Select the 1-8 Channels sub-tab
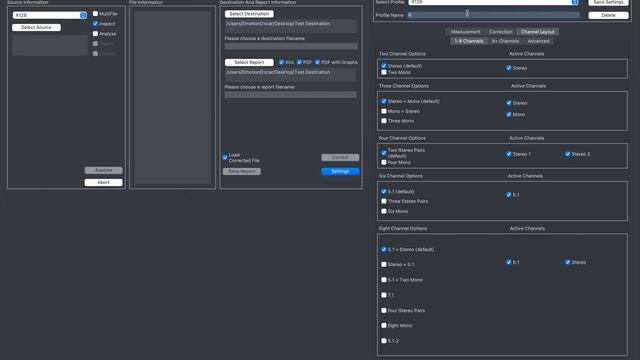This screenshot has width=640, height=360. 469,41
